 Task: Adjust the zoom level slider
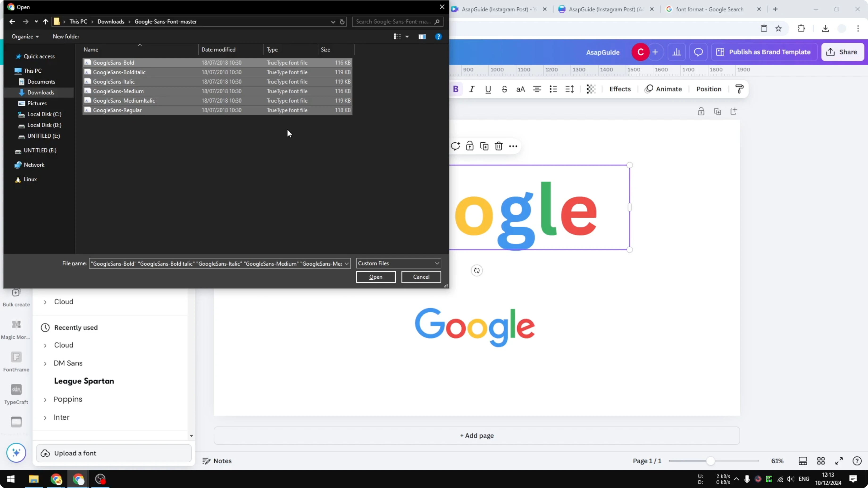[711, 461]
